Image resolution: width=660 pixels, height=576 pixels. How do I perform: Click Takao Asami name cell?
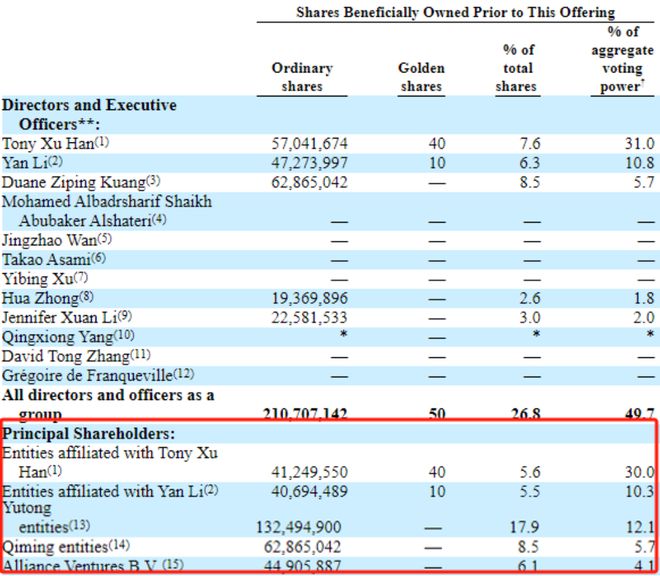(x=53, y=259)
